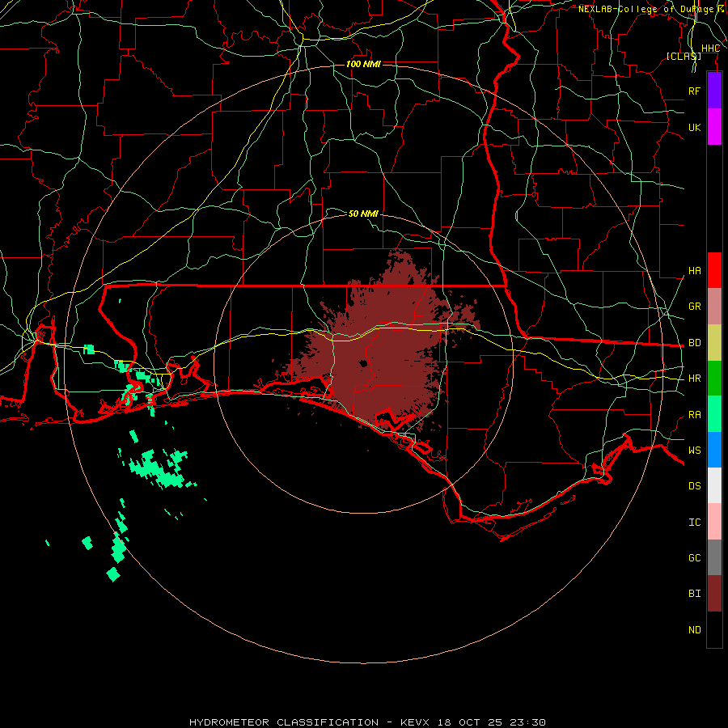Viewport: 728px width, 728px height.
Task: Click the 'GC' legend label
Action: coord(694,558)
